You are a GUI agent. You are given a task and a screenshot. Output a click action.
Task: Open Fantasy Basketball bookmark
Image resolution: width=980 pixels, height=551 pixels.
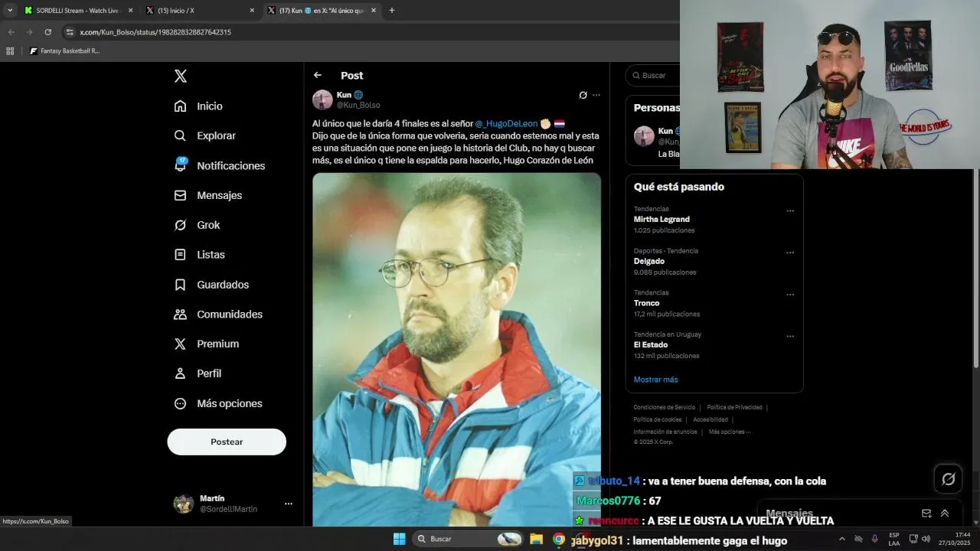65,51
